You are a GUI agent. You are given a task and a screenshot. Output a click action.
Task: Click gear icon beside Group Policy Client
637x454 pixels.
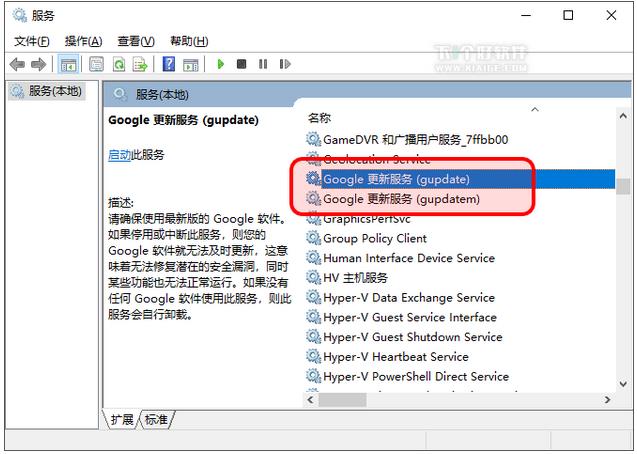point(313,238)
